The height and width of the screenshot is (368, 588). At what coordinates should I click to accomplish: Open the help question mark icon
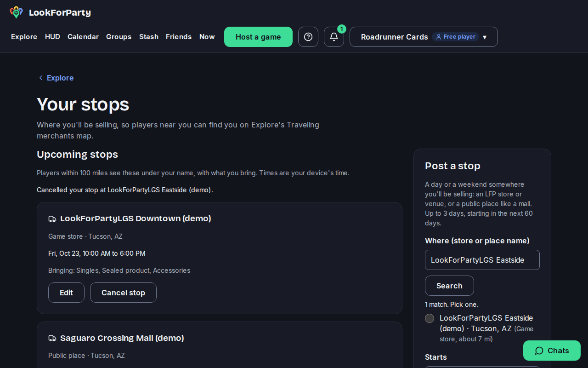coord(308,37)
